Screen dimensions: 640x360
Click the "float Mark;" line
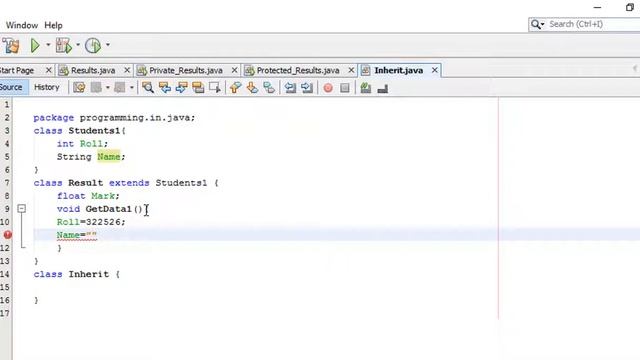click(x=88, y=196)
